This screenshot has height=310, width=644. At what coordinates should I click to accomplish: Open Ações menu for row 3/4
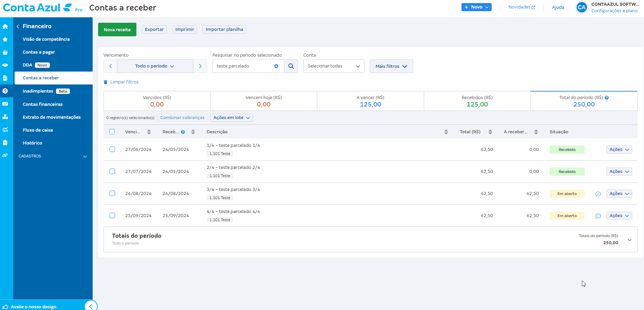click(619, 194)
